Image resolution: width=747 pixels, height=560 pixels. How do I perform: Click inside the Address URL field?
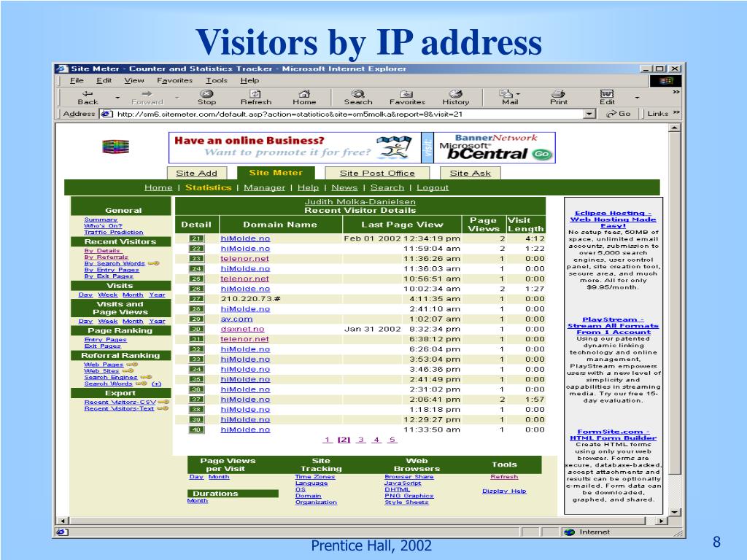348,114
